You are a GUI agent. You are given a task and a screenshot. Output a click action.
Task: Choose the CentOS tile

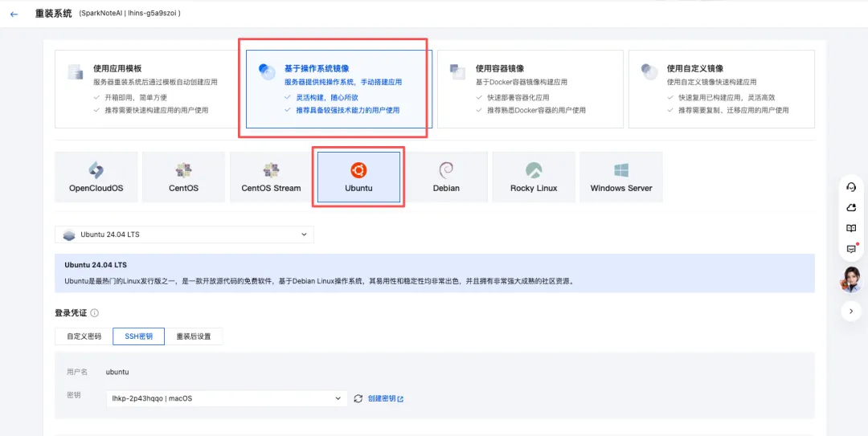coord(183,177)
